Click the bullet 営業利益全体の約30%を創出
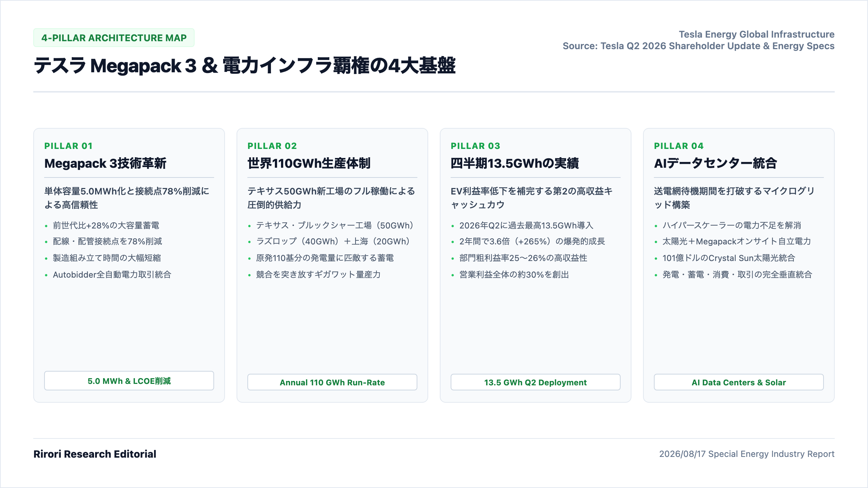 pyautogui.click(x=514, y=275)
